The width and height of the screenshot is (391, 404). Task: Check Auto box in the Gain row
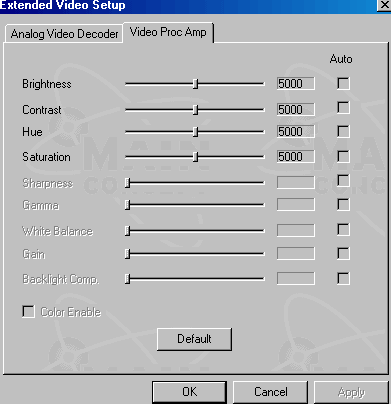click(343, 253)
